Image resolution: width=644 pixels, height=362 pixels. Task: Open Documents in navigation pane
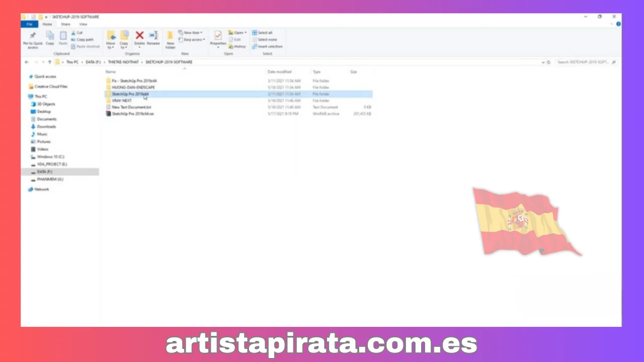click(43, 119)
